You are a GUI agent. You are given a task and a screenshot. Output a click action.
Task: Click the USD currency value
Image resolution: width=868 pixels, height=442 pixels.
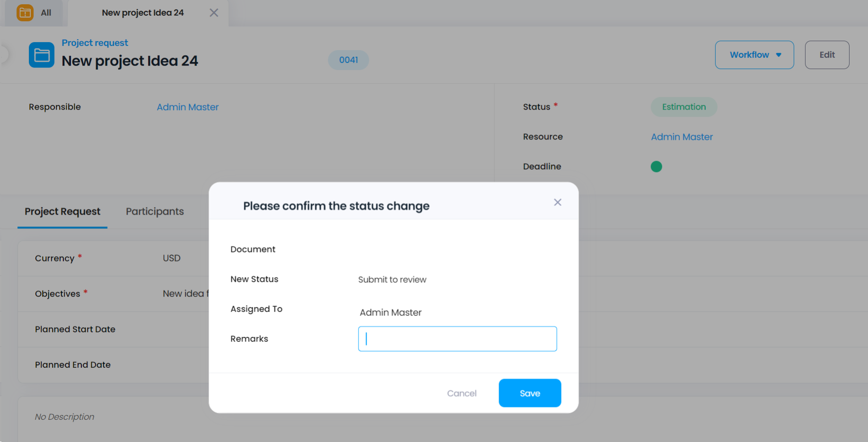(x=172, y=258)
